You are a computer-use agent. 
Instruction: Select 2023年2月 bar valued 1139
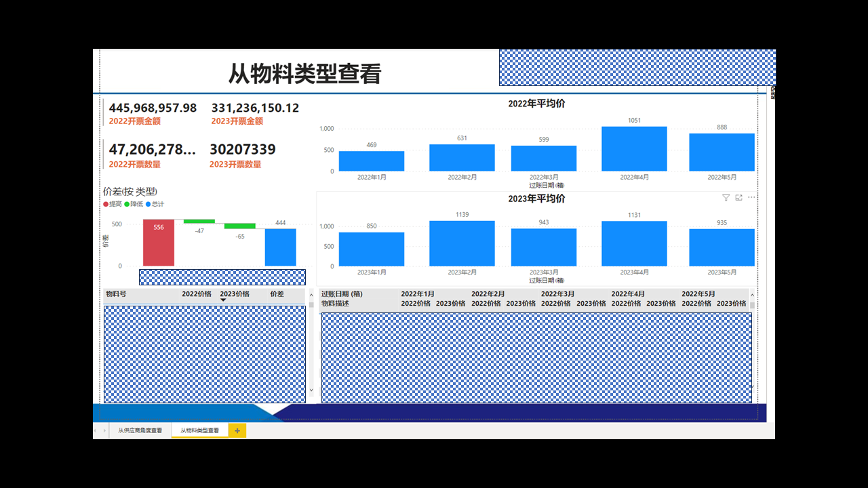tap(462, 244)
